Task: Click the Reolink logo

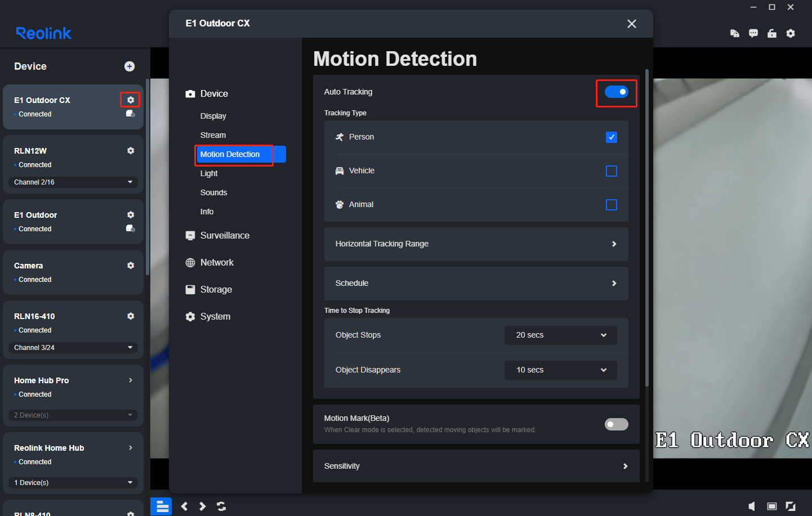Action: [44, 34]
